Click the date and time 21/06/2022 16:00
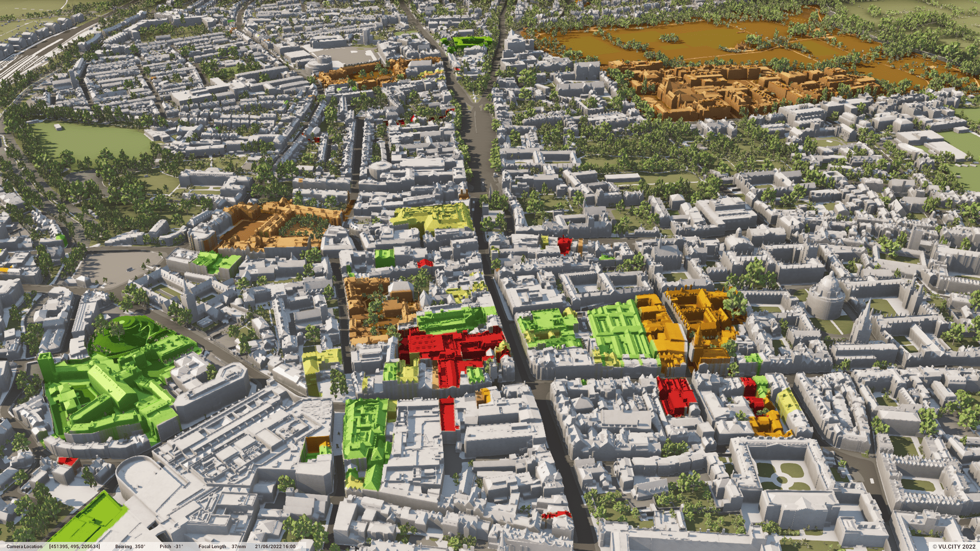This screenshot has width=980, height=551. point(275,546)
